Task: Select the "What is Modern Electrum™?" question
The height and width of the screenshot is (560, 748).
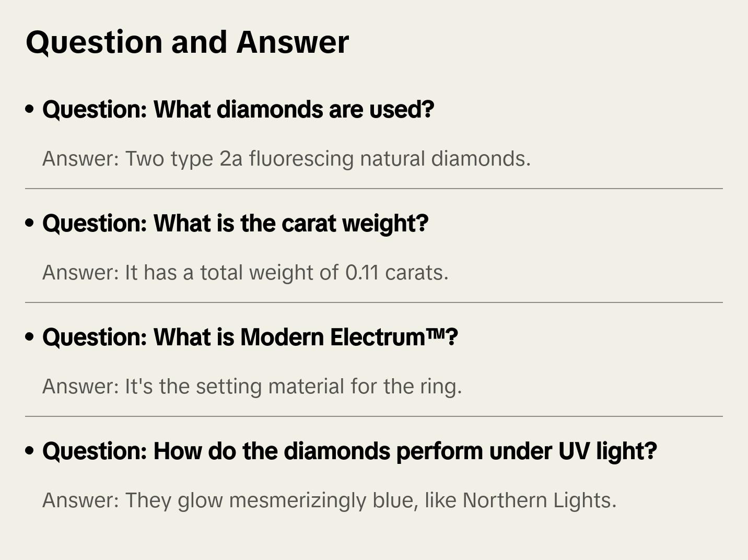Action: pyautogui.click(x=250, y=337)
